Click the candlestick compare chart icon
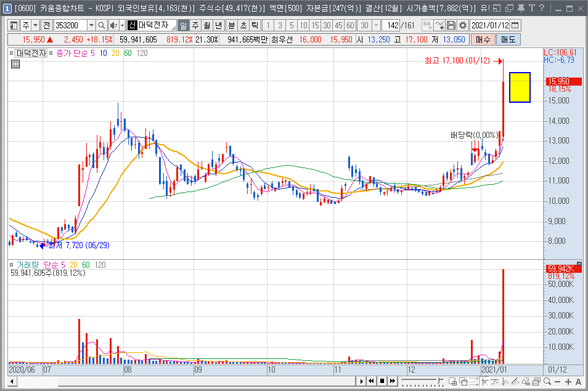Image resolution: width=588 pixels, height=391 pixels. pyautogui.click(x=427, y=25)
